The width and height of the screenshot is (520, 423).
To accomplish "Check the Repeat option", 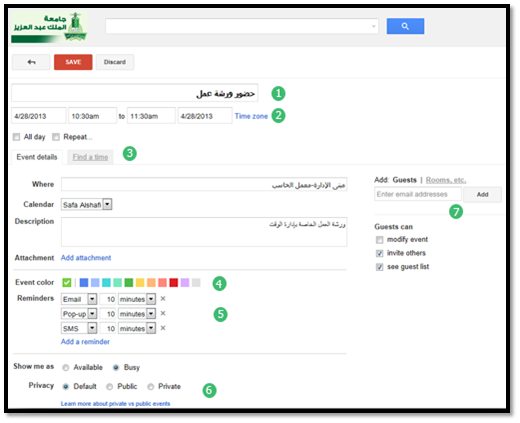I will 56,137.
